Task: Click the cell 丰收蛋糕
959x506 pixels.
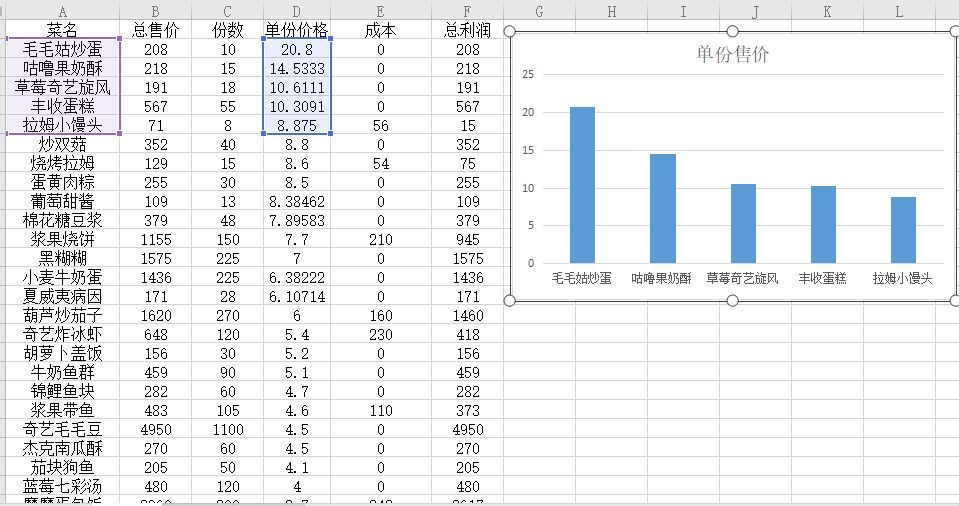Action: (x=62, y=106)
